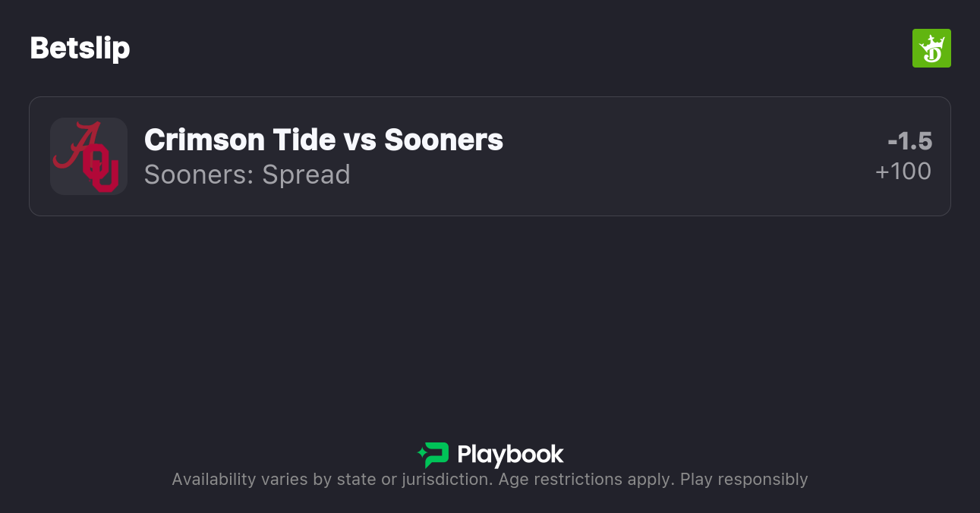Open the Crimson Tide vs Sooners matchup
This screenshot has width=980, height=513.
(323, 140)
